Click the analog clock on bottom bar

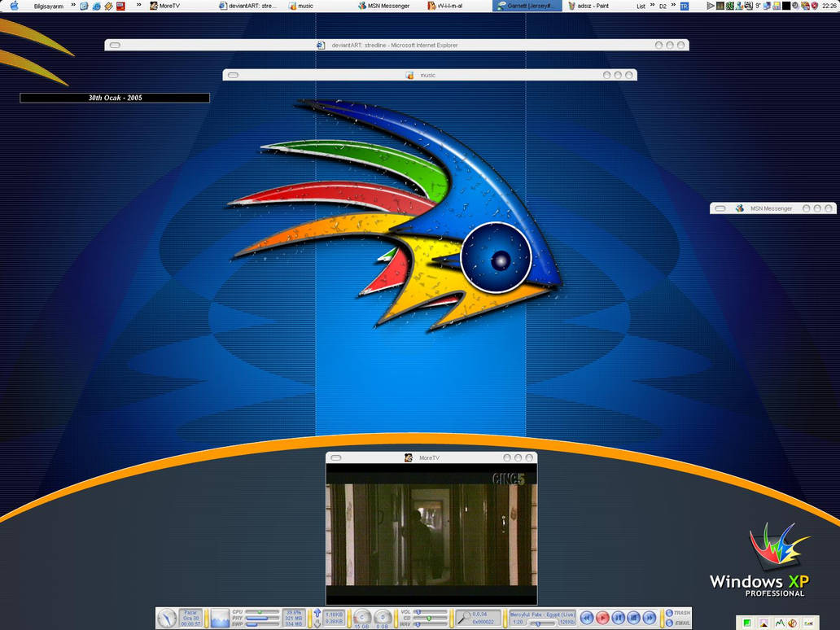tap(167, 619)
